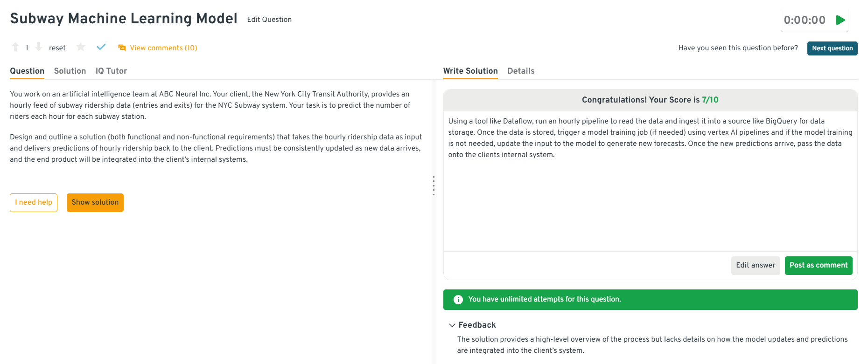This screenshot has width=868, height=364.
Task: Switch to the Solution tab
Action: [70, 71]
